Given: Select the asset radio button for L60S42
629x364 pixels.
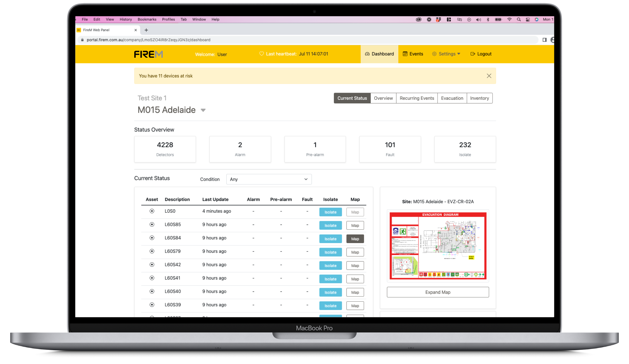Looking at the screenshot, I should (152, 265).
